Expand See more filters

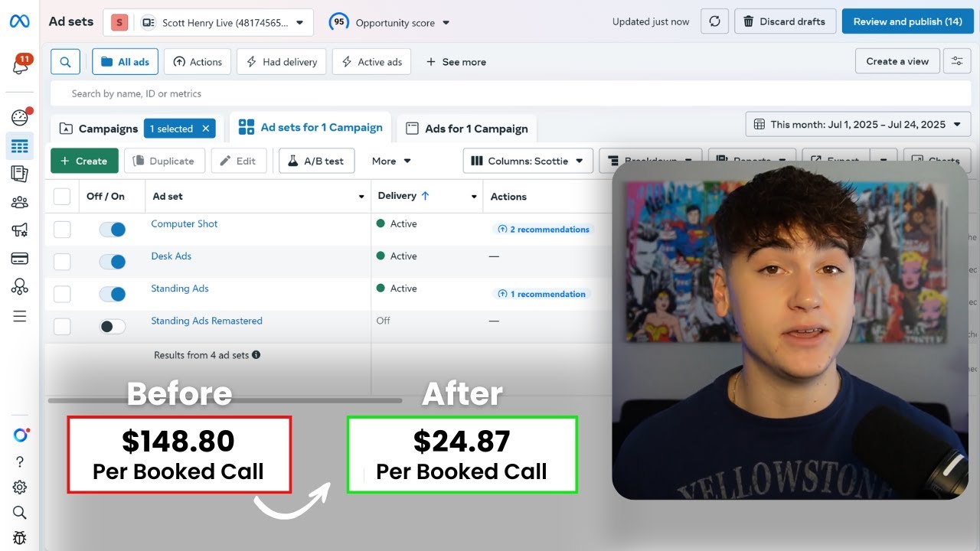pos(456,62)
